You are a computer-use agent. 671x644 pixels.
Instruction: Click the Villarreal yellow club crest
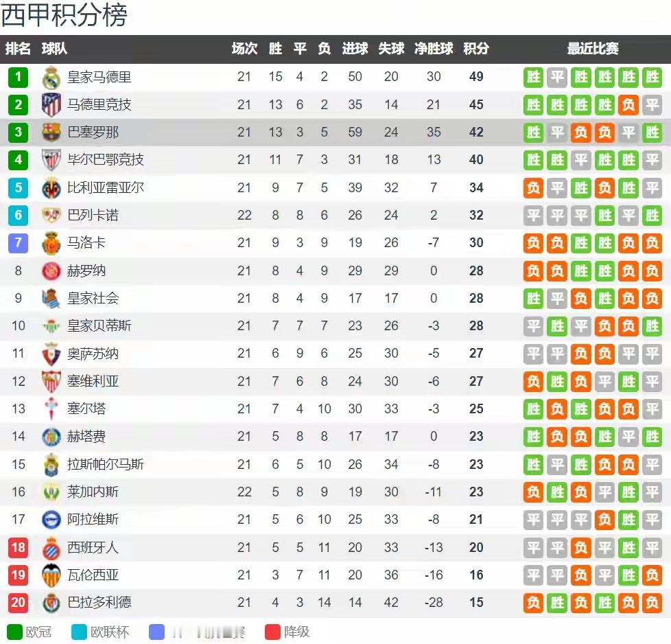[51, 188]
